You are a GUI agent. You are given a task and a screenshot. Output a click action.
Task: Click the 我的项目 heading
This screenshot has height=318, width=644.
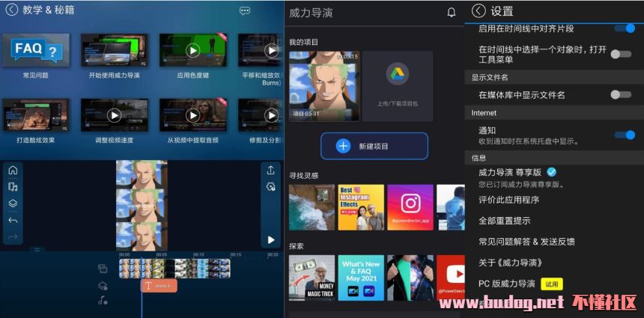[x=303, y=42]
